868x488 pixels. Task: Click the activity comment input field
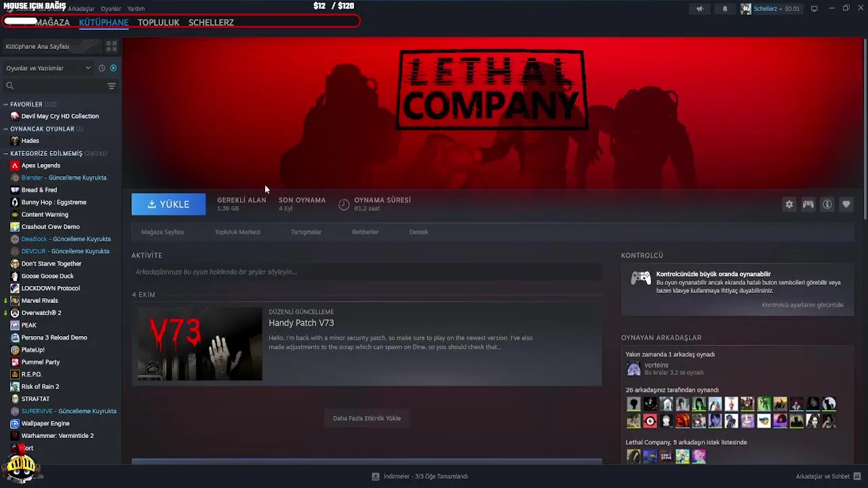tap(366, 272)
